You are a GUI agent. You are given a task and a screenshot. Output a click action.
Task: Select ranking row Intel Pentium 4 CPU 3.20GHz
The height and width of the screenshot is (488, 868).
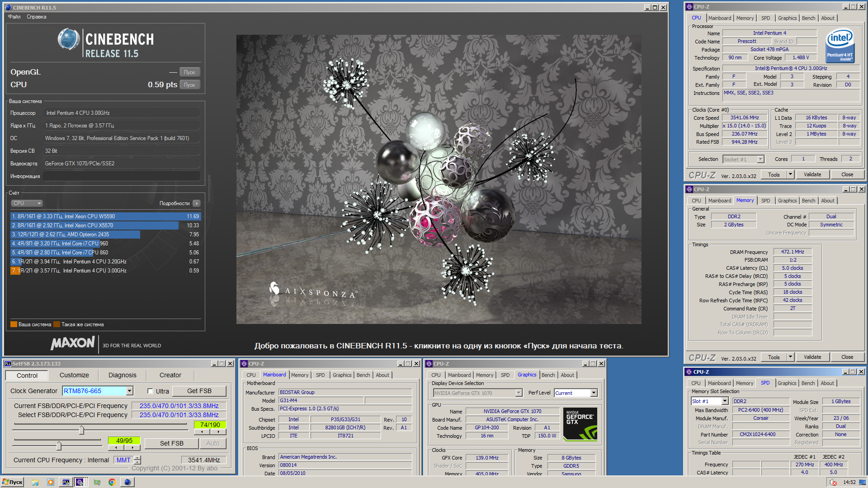[x=105, y=262]
